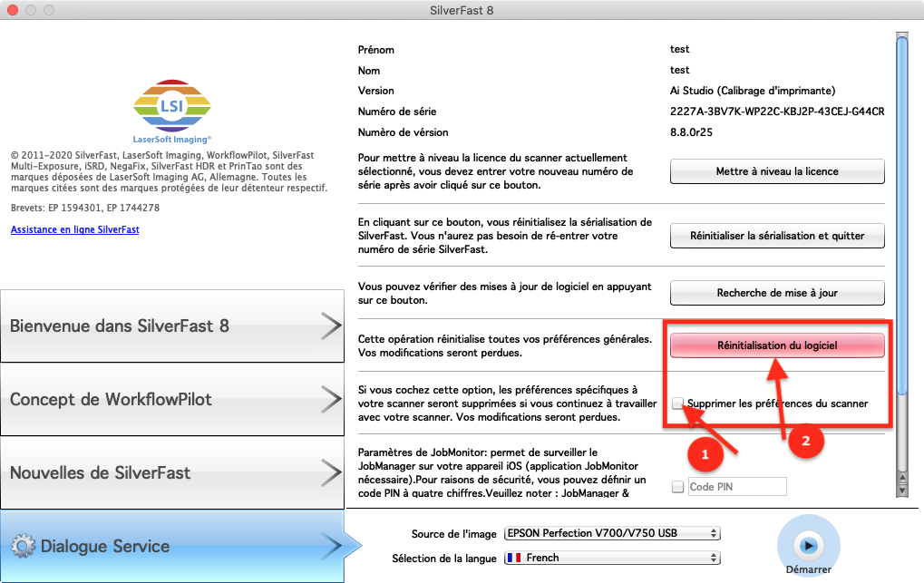924x583 pixels.
Task: Click the serial number 2227A-3BV7K-WP22C-KBJ2P-43CEJ-G44CR
Action: click(777, 112)
